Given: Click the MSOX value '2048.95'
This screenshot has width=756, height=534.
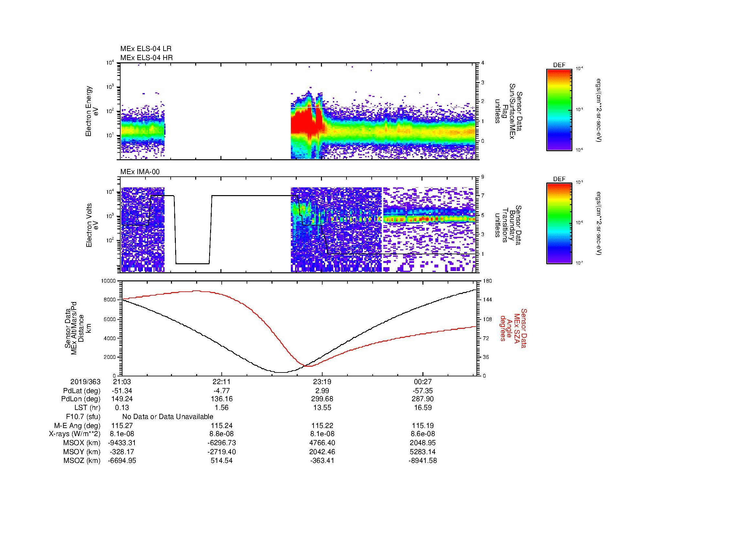Looking at the screenshot, I should click(422, 443).
